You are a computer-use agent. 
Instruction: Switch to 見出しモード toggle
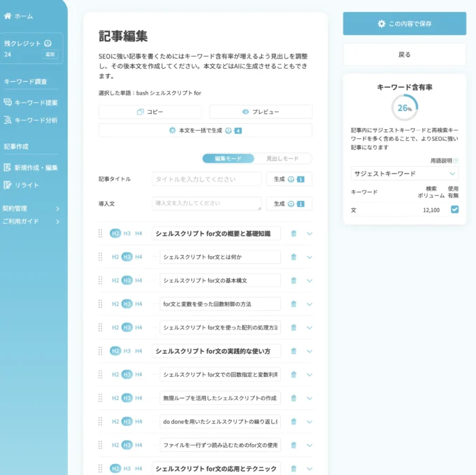(282, 159)
